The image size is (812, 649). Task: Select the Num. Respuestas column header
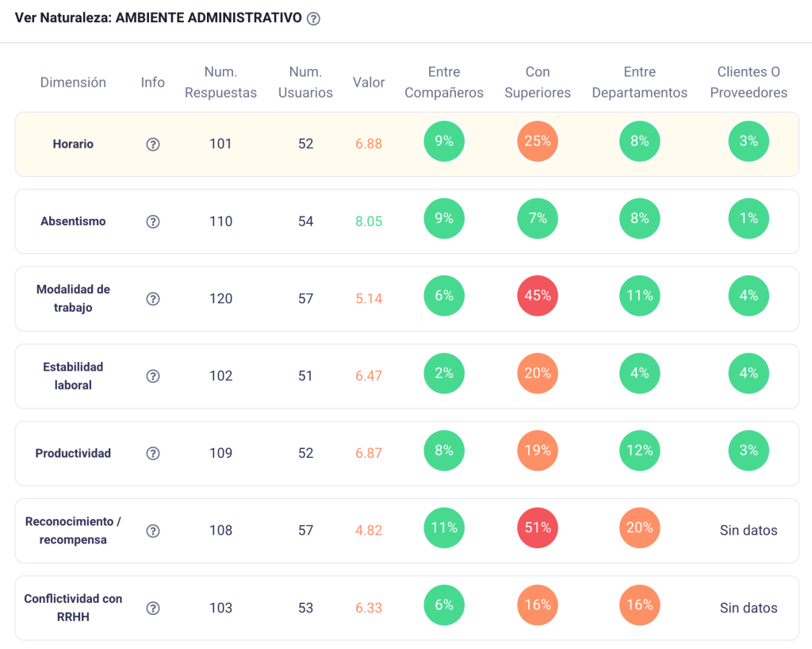tap(220, 83)
